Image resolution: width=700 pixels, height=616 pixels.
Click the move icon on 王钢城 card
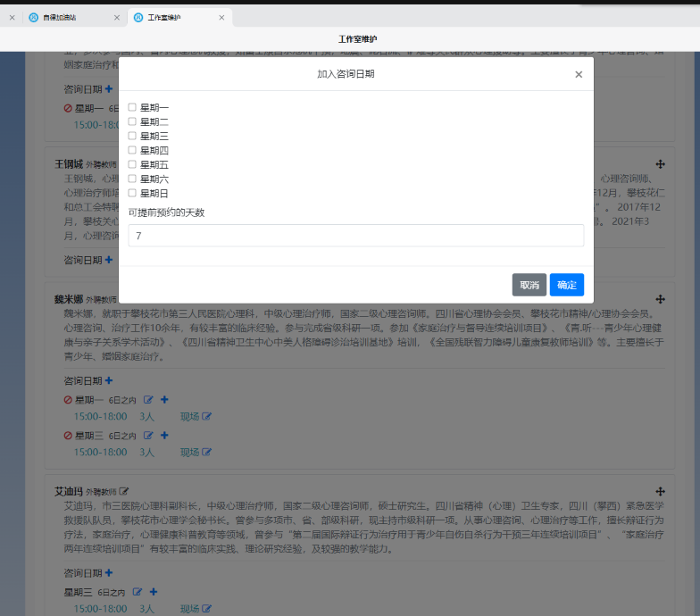pyautogui.click(x=661, y=164)
